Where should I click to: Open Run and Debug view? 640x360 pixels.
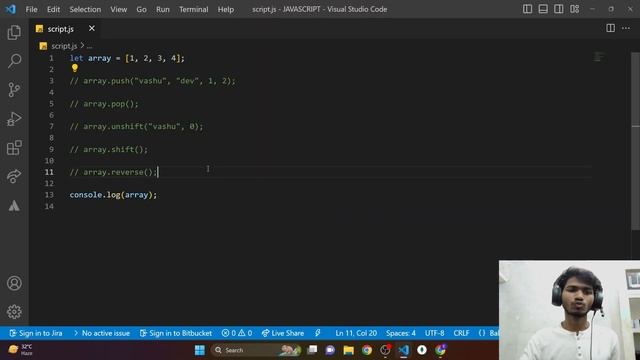click(14, 119)
